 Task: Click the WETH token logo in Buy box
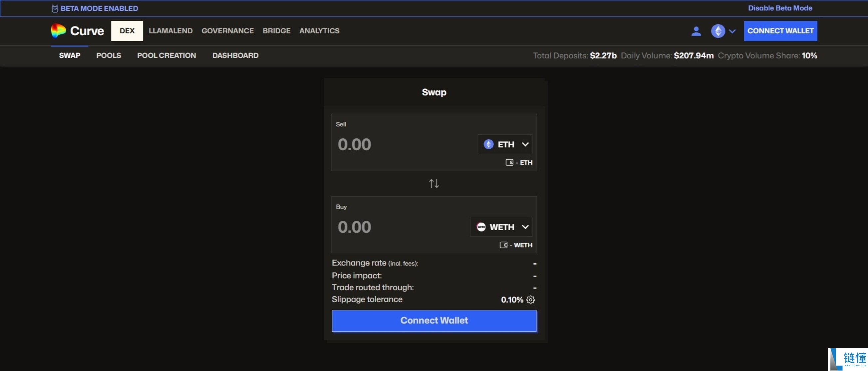pyautogui.click(x=481, y=227)
